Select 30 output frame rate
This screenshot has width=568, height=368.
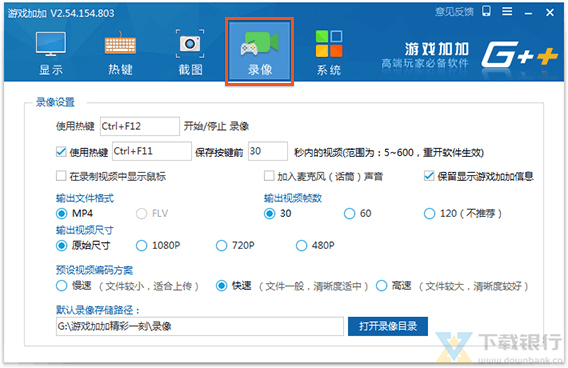(270, 214)
